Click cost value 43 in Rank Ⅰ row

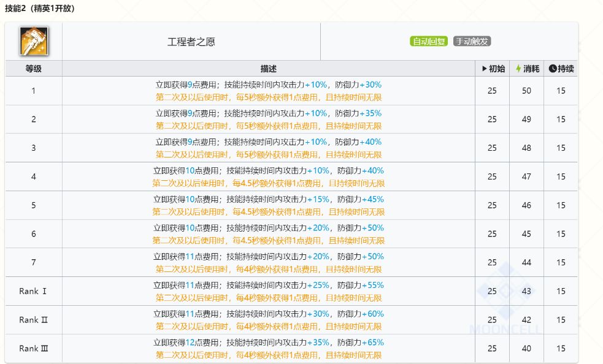(x=526, y=291)
